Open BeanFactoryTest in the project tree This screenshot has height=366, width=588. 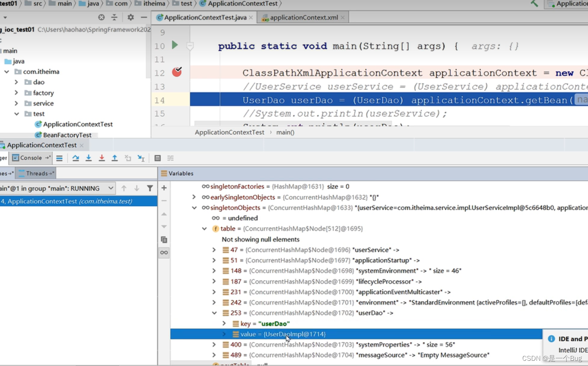point(67,135)
